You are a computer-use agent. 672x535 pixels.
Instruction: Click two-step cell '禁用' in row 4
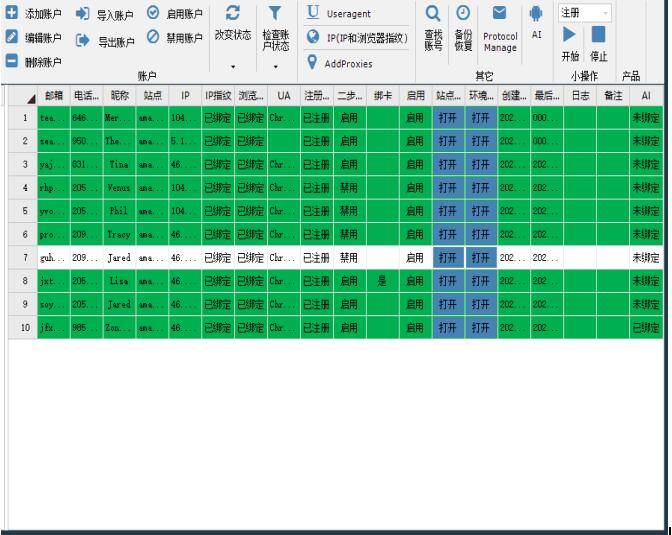tap(350, 188)
